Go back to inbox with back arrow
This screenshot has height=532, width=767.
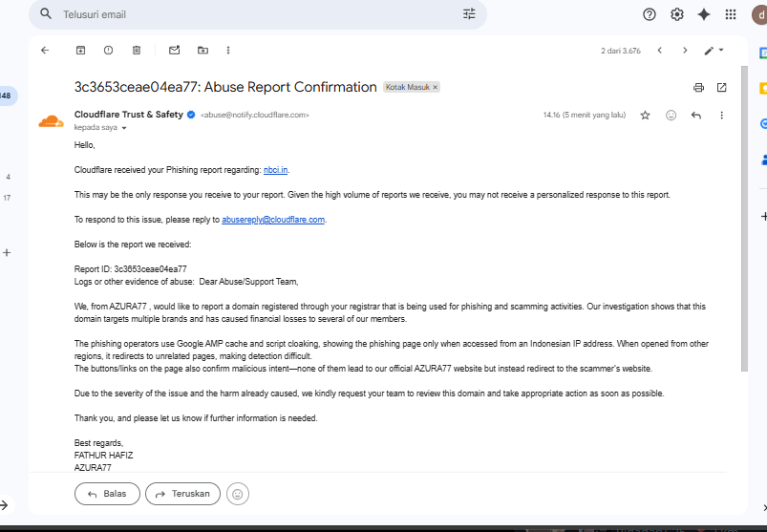45,51
